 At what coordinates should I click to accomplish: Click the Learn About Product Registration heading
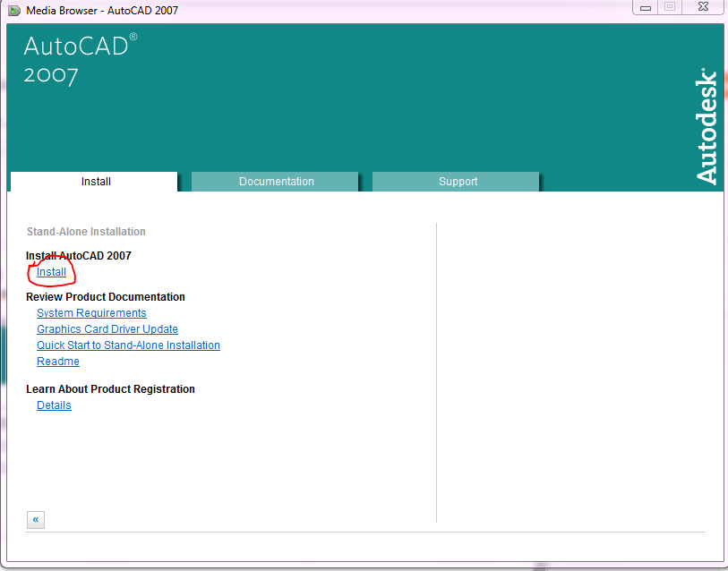[x=111, y=388]
